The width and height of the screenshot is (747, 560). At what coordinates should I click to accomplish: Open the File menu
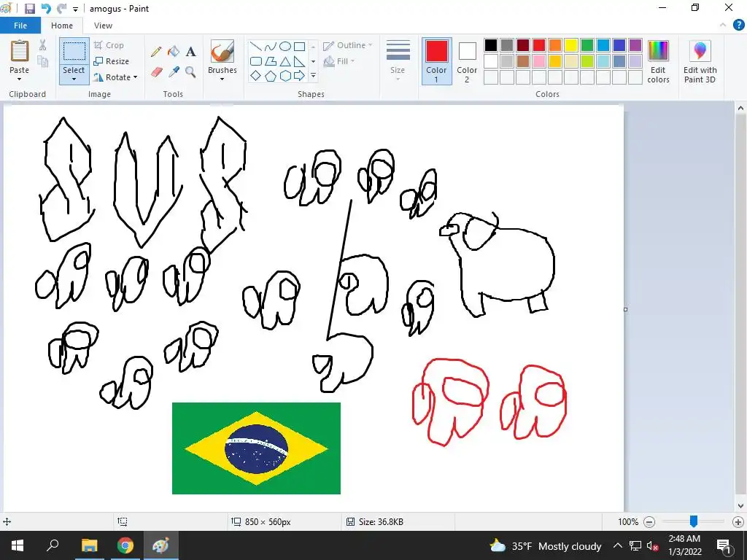click(20, 26)
